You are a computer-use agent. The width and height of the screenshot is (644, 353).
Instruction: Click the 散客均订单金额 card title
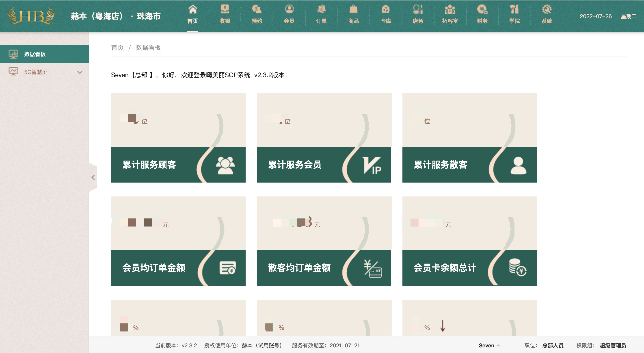coord(299,268)
